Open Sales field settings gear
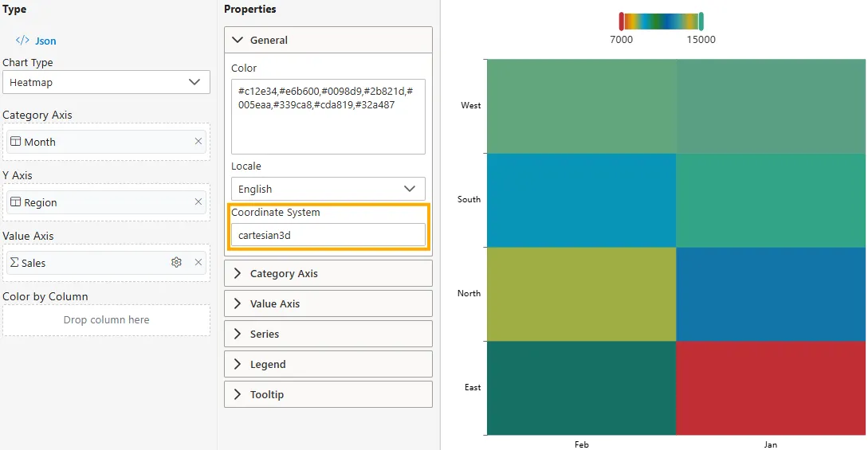The width and height of the screenshot is (868, 450). click(x=176, y=263)
